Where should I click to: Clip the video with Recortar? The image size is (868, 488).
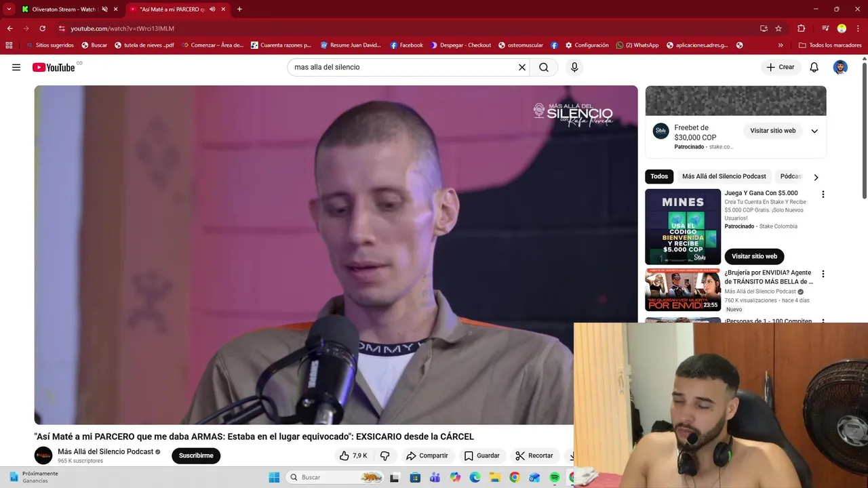[534, 455]
